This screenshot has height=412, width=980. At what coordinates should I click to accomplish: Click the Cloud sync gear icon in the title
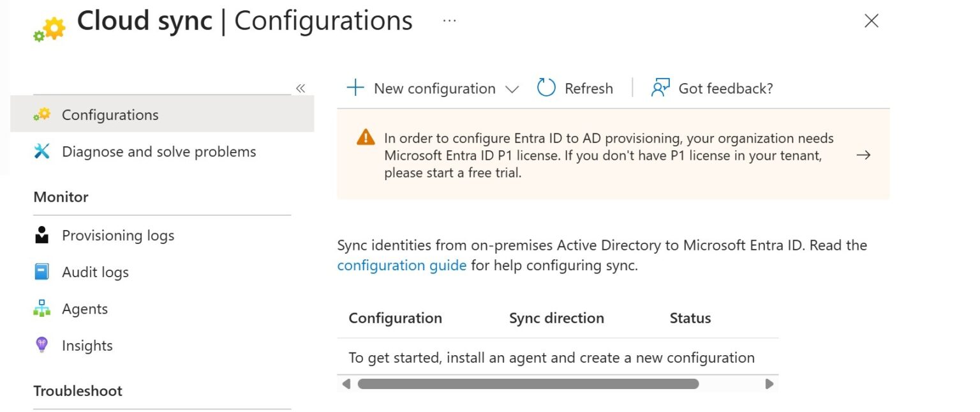coord(50,28)
